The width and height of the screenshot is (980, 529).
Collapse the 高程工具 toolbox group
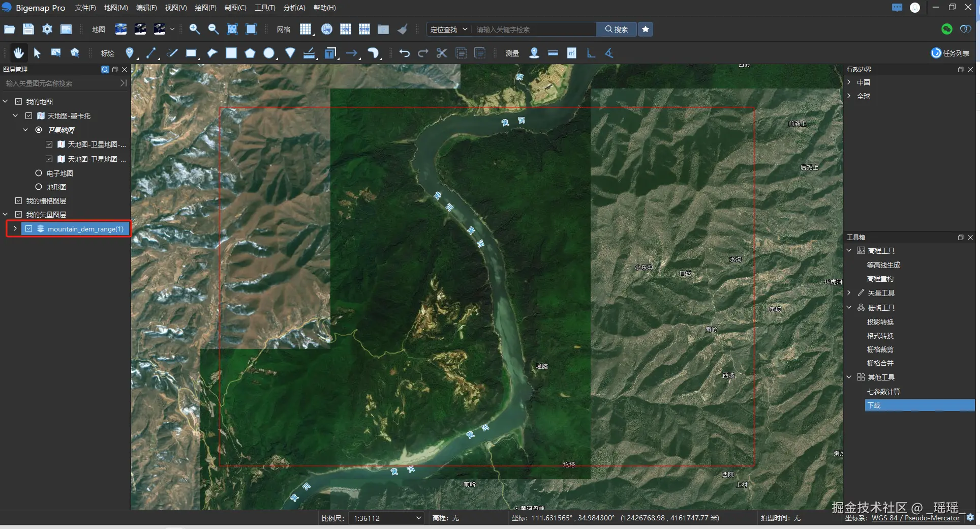[x=849, y=251]
